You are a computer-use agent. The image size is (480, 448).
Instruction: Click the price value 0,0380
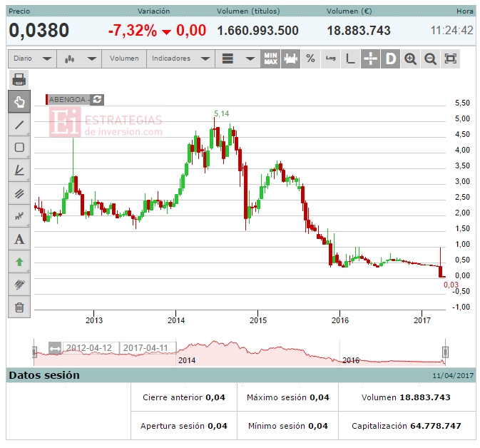(x=39, y=30)
